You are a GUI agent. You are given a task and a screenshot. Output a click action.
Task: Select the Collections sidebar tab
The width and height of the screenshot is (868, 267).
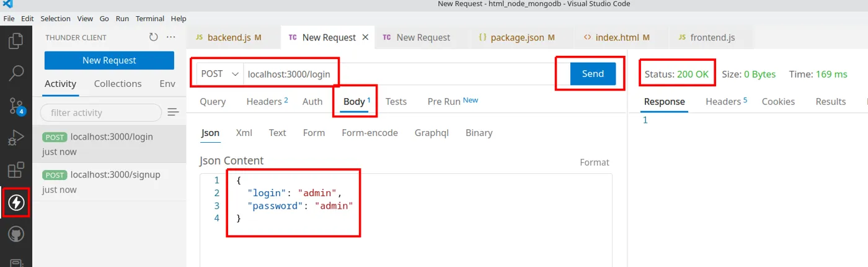pyautogui.click(x=118, y=84)
